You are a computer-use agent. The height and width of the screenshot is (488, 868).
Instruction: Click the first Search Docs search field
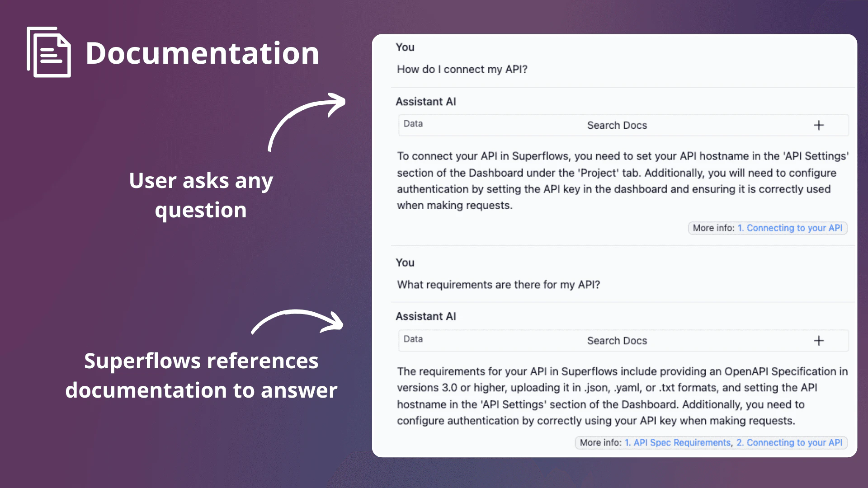click(x=617, y=125)
